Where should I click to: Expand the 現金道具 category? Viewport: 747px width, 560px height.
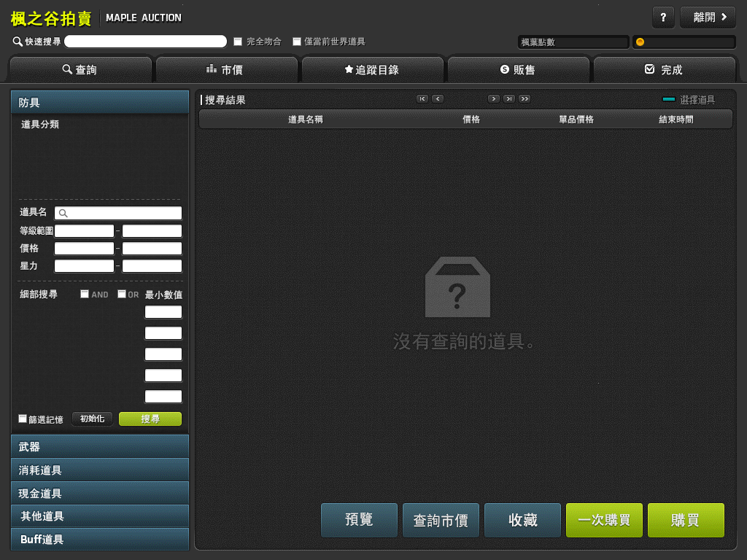(x=100, y=493)
